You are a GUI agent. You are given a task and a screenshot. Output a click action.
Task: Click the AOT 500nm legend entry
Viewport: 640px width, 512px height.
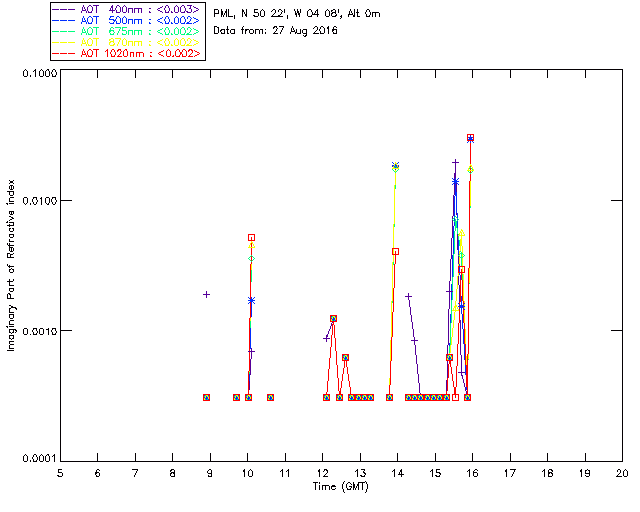127,20
